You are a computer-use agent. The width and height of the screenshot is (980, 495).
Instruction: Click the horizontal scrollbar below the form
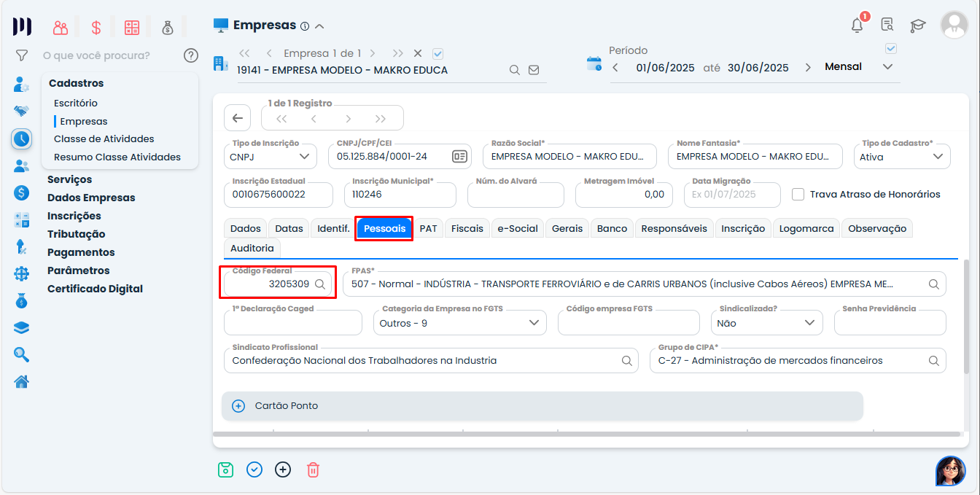(x=588, y=434)
